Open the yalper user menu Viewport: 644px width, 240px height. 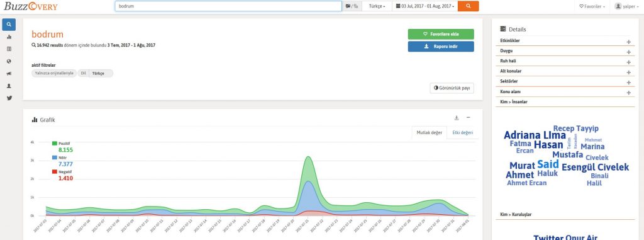pos(626,6)
